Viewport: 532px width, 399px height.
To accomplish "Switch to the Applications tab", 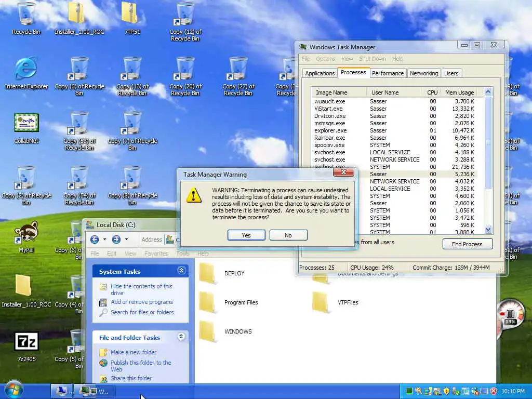I will (320, 73).
